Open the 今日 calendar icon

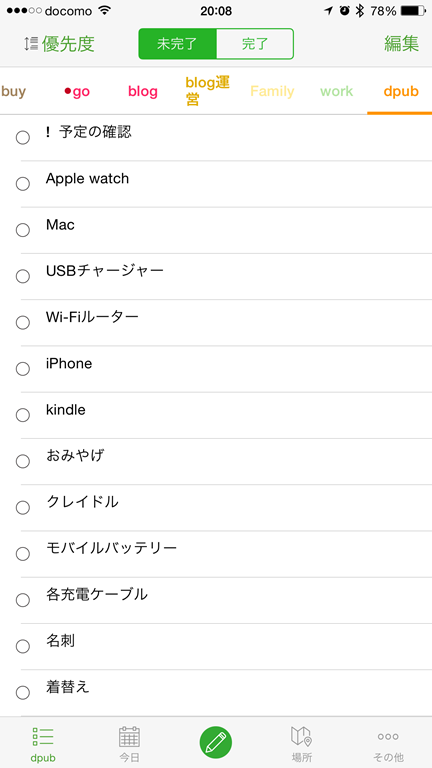point(129,737)
